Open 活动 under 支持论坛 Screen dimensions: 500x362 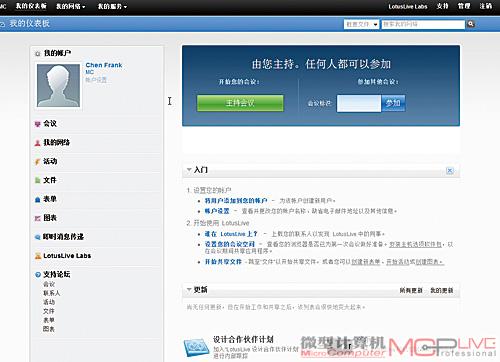pyautogui.click(x=49, y=302)
